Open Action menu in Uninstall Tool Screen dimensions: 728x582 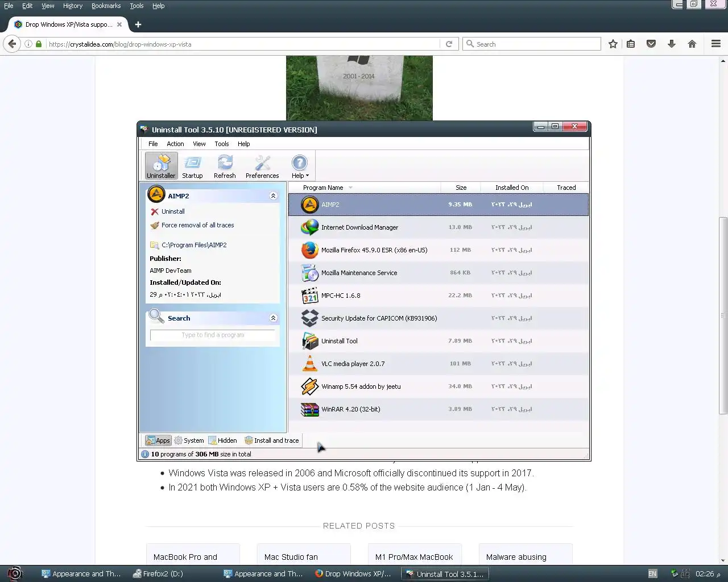point(175,144)
